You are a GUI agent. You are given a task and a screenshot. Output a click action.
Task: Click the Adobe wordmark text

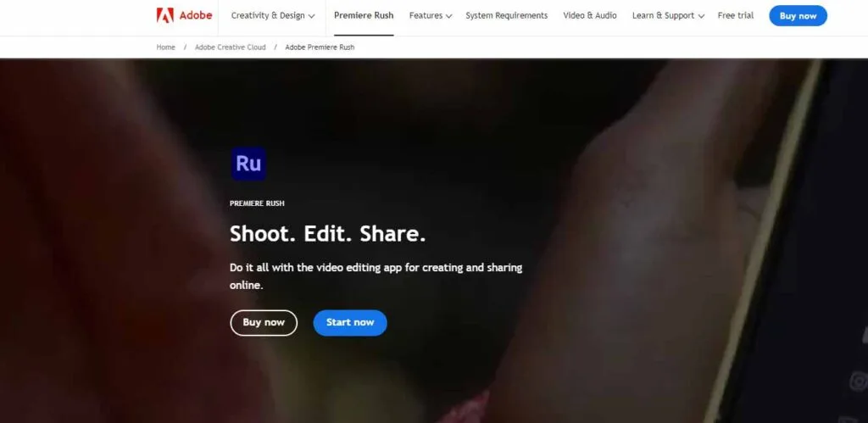pos(196,15)
